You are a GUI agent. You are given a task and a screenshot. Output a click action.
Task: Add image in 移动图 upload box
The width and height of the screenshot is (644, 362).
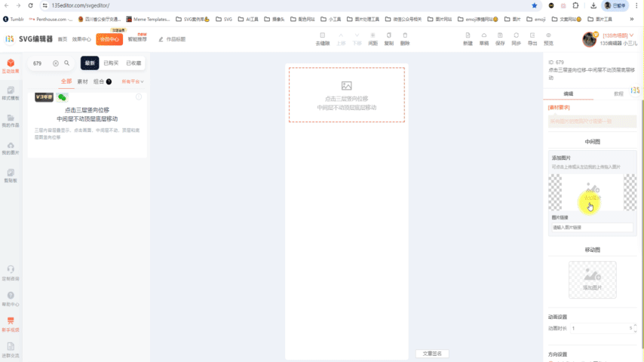pyautogui.click(x=592, y=279)
